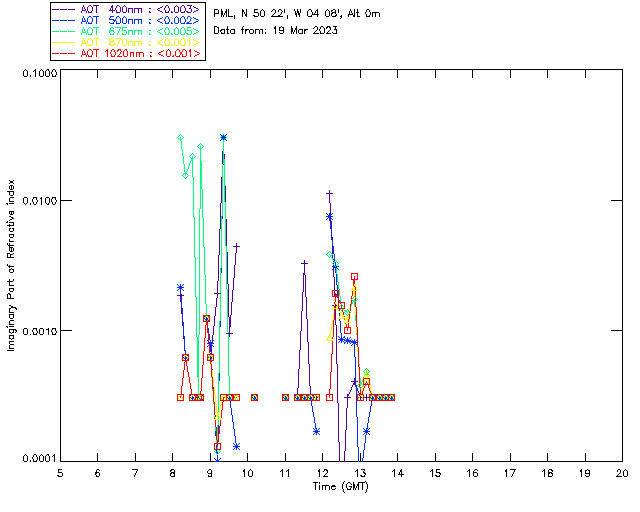This screenshot has width=640, height=512.
Task: Click the purple plus peak near time 11.5
Action: tap(304, 263)
